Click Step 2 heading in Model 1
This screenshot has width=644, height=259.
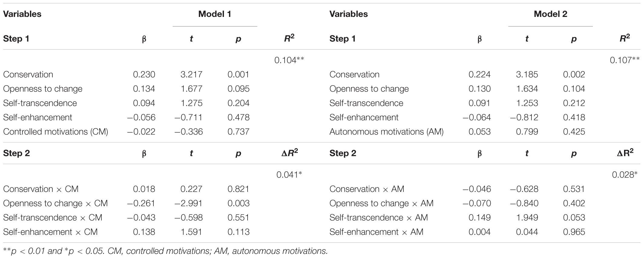(x=16, y=153)
